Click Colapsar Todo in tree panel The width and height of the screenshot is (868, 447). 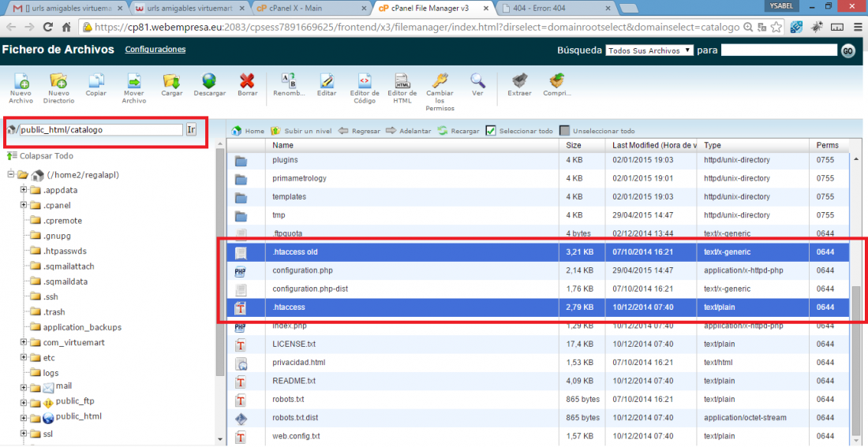(x=40, y=156)
